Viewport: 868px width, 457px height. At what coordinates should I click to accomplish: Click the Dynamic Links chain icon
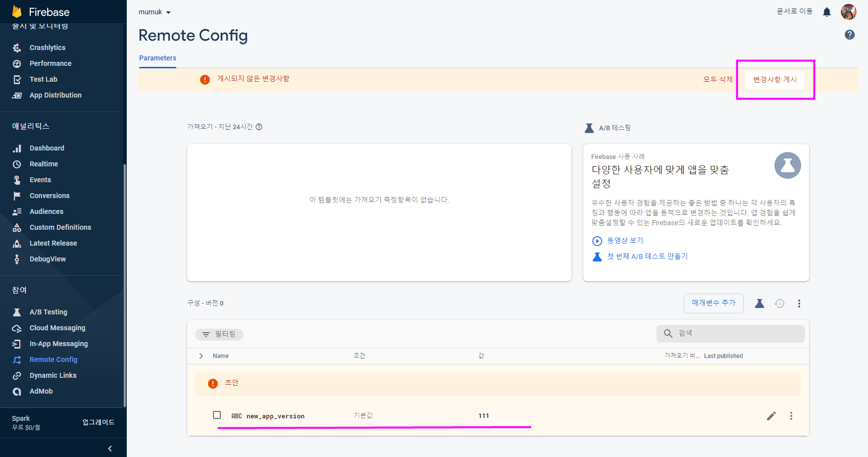[17, 375]
